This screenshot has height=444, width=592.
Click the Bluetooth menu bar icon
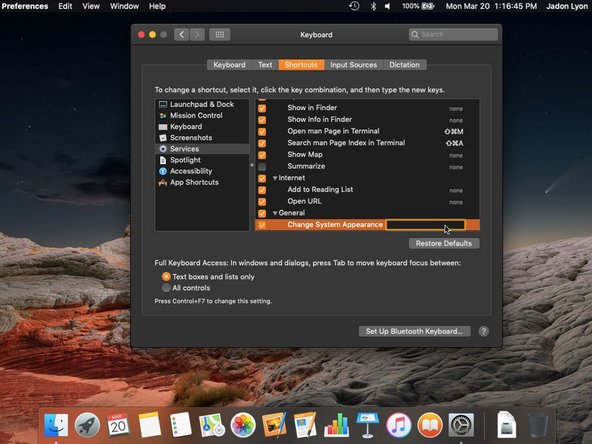[373, 6]
